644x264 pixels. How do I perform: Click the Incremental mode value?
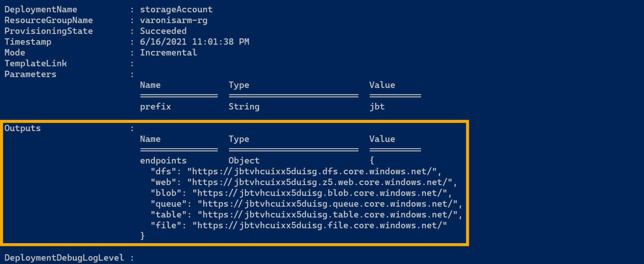pos(168,52)
